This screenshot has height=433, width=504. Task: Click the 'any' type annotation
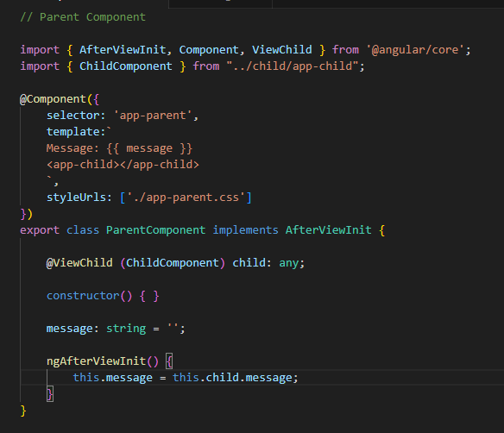[x=288, y=263]
